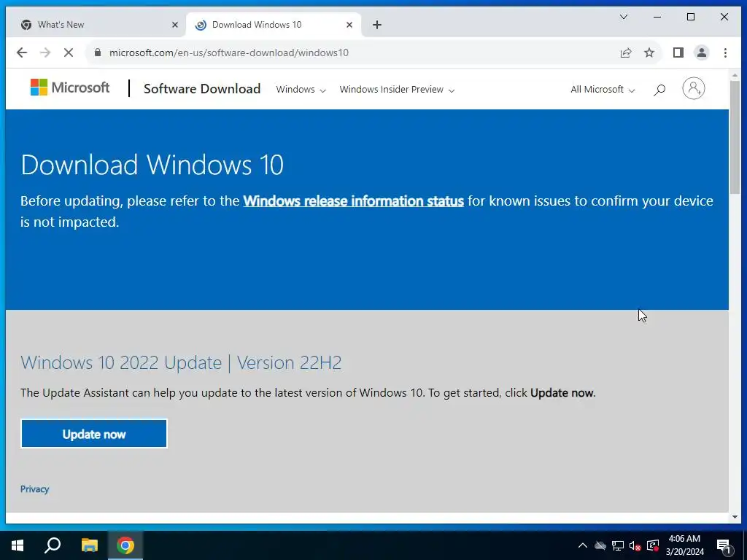
Task: Open site info via the padlock icon
Action: [x=98, y=52]
